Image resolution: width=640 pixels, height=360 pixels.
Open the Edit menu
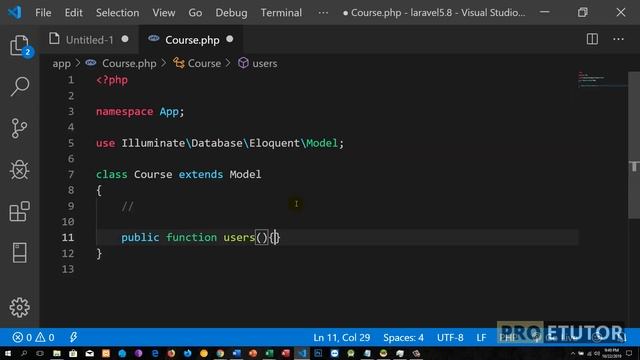click(x=73, y=13)
